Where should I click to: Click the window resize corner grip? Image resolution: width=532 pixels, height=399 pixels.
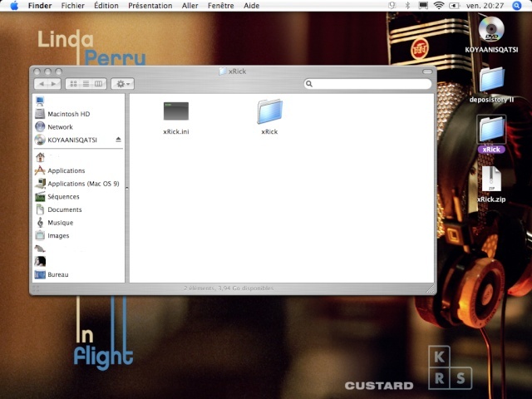[431, 288]
